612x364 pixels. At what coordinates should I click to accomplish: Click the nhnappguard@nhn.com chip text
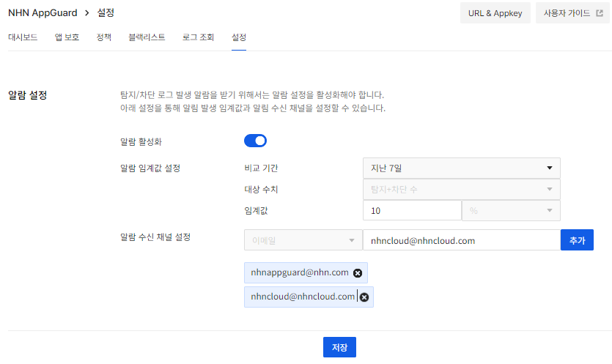[299, 272]
